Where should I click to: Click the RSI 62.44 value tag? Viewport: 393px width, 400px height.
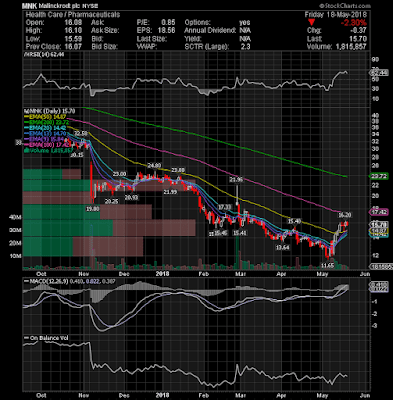(379, 73)
